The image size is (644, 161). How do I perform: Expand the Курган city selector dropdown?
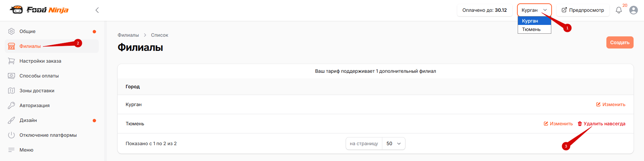click(534, 10)
